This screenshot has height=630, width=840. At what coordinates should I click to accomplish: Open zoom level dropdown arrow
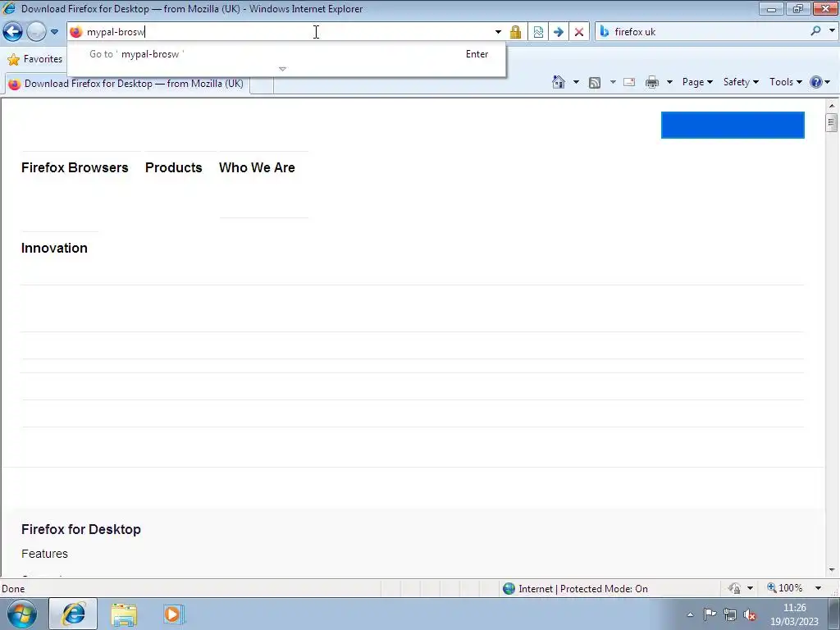[818, 588]
